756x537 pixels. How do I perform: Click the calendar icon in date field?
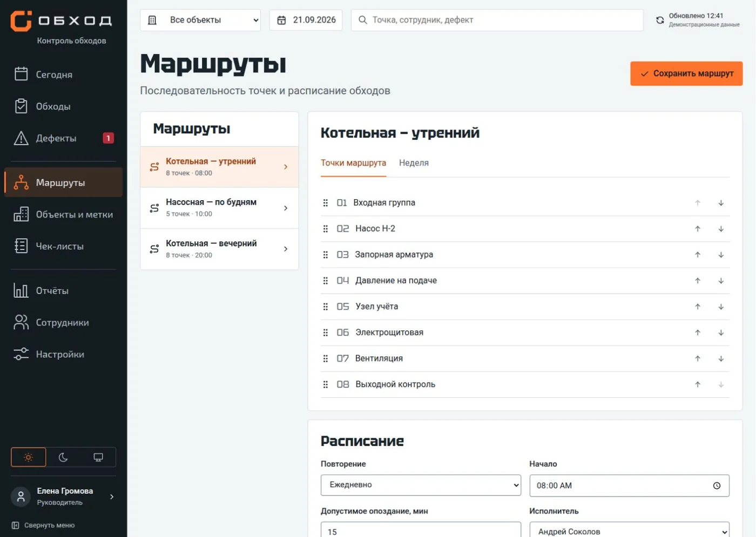point(281,20)
